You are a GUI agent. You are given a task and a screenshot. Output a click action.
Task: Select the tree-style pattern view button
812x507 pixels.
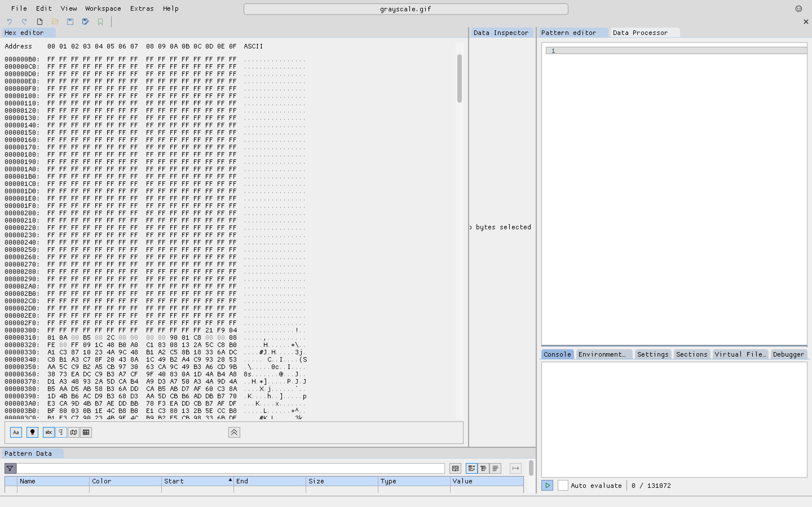tap(484, 468)
